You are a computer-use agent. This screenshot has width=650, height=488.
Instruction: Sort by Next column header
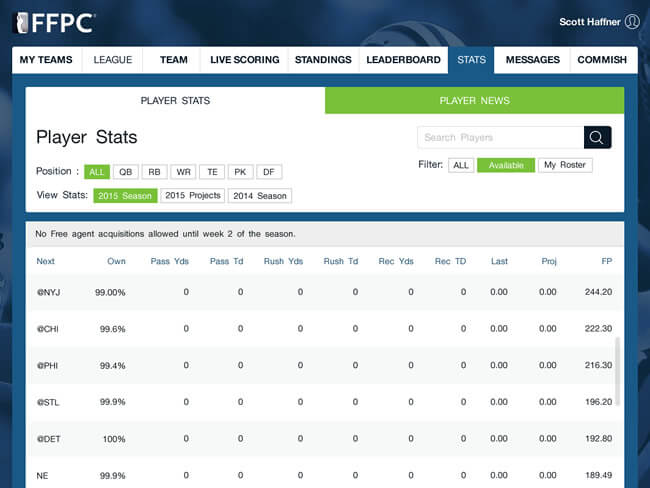click(x=46, y=261)
